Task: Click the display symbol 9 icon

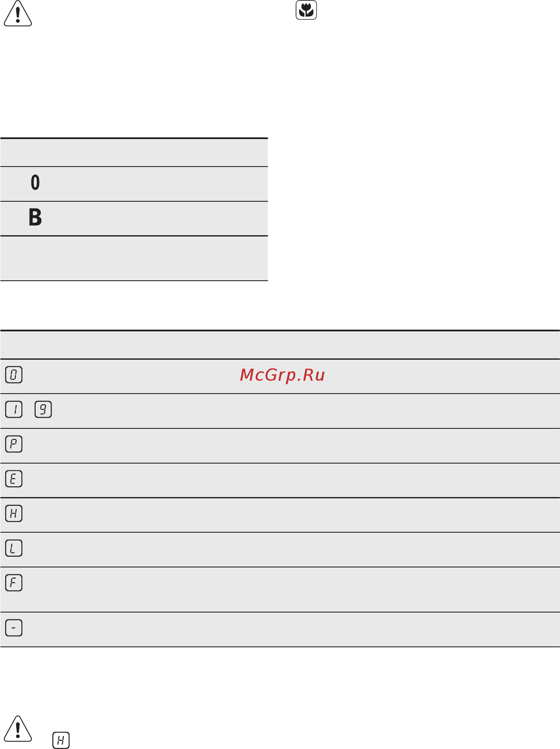Action: [x=43, y=410]
